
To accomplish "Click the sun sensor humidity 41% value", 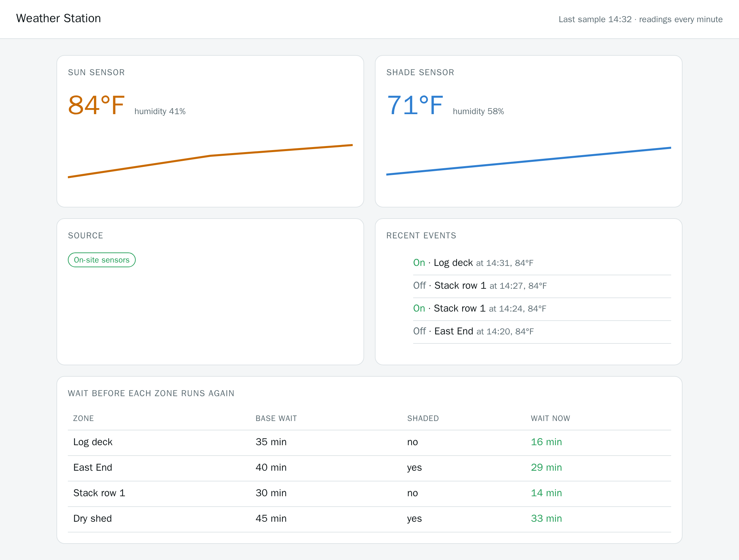I will pyautogui.click(x=160, y=111).
